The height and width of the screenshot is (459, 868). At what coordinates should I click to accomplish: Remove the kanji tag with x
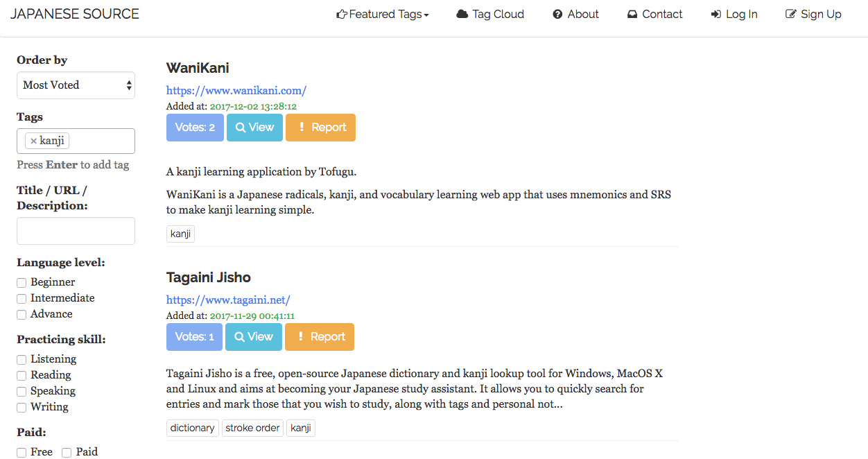[x=33, y=141]
